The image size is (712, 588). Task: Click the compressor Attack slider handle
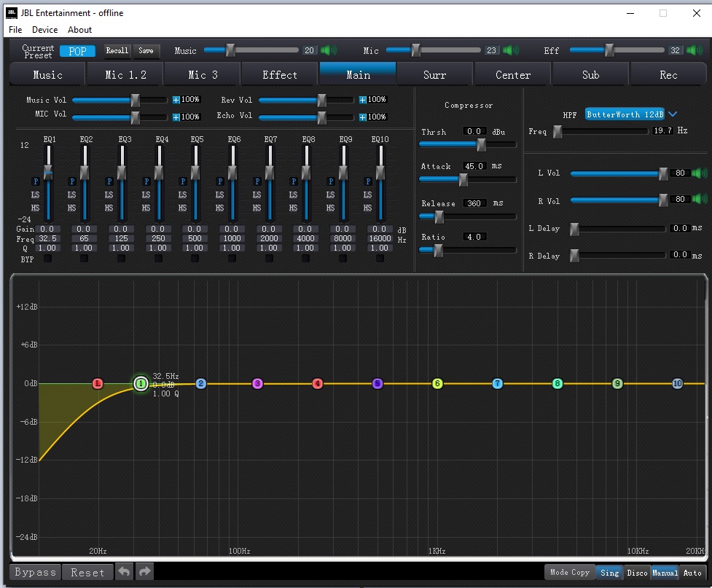tap(463, 179)
